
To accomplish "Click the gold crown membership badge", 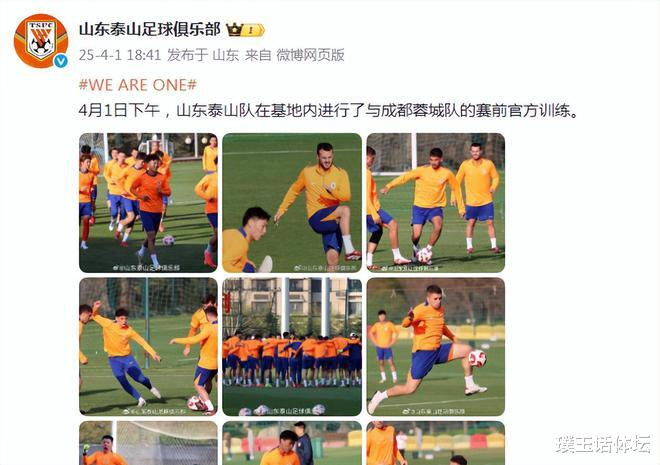I will [234, 29].
